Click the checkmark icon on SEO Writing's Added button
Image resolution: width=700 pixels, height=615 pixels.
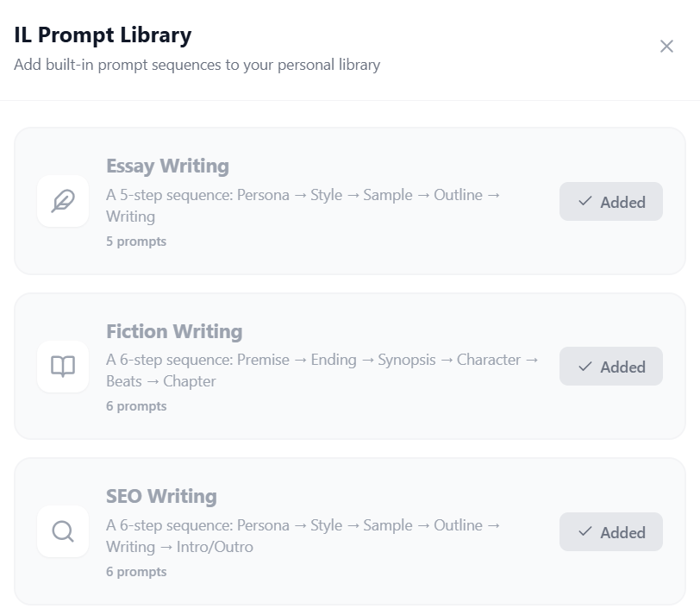585,531
